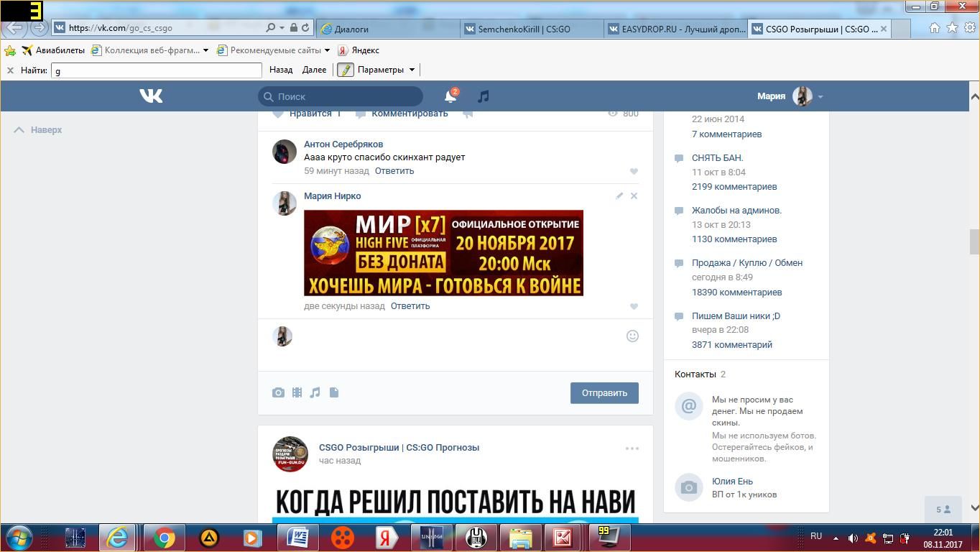Open Windows Start button
Screen dimensions: 980x552
[18, 538]
